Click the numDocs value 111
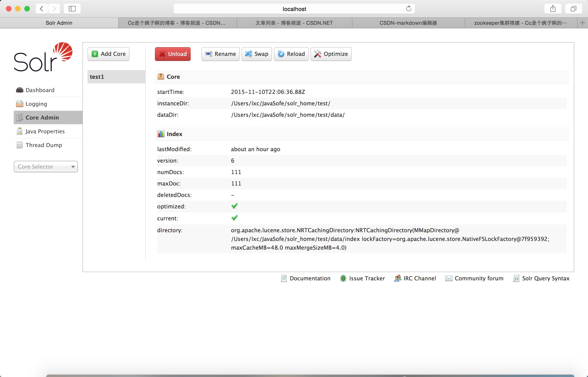 click(x=236, y=172)
